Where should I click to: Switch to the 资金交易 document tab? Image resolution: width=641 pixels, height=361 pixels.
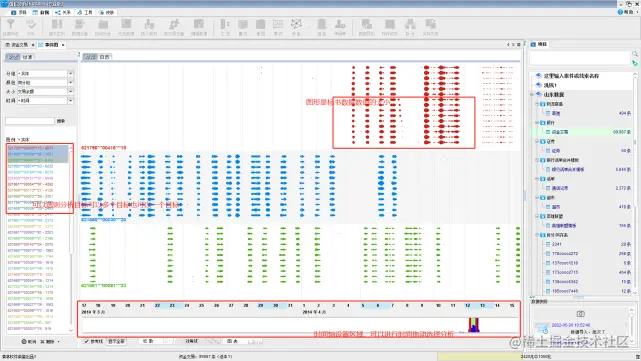point(17,45)
